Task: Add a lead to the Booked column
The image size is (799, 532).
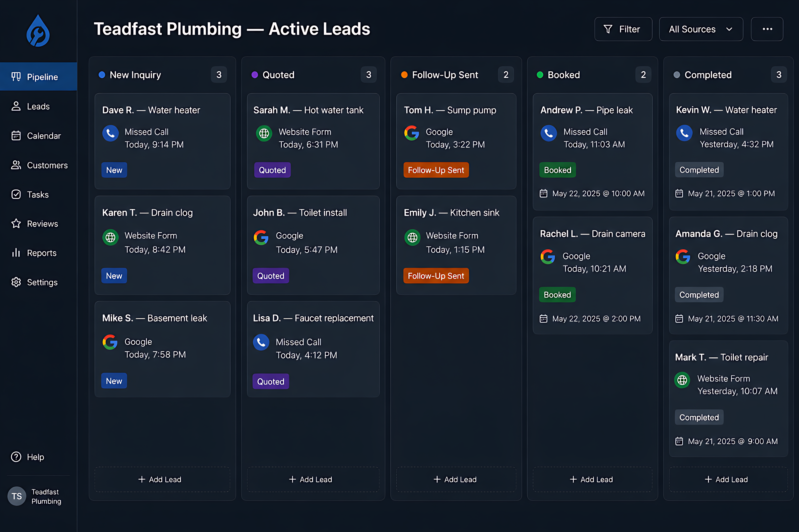Action: click(593, 479)
